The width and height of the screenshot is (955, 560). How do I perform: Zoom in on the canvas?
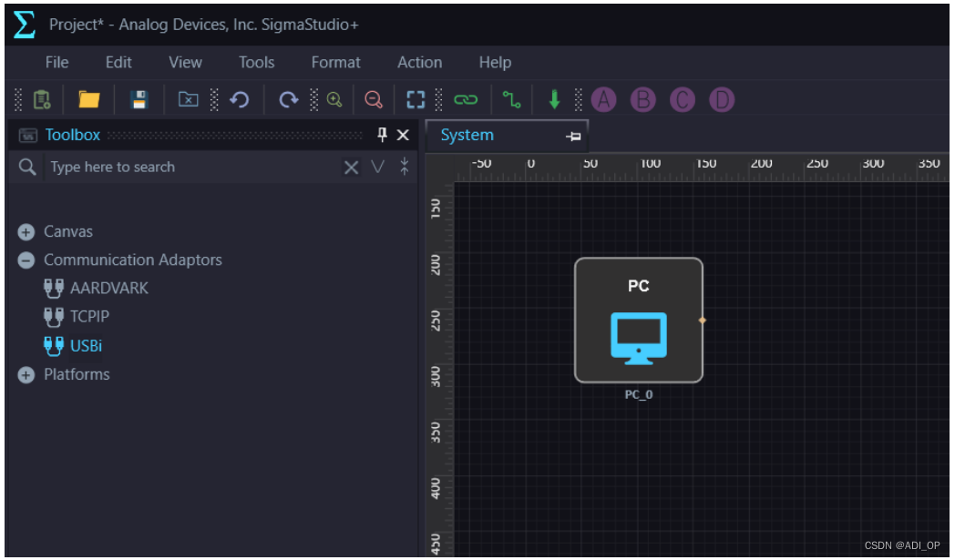pyautogui.click(x=334, y=99)
